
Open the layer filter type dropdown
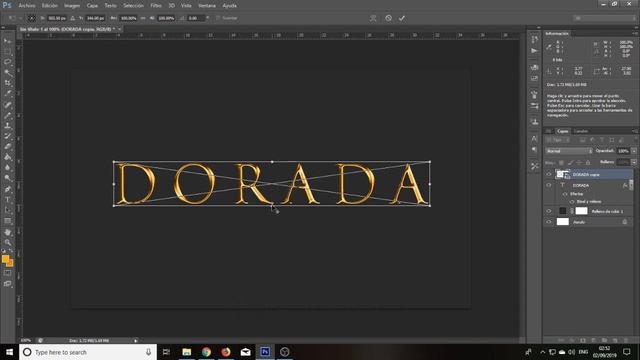558,140
